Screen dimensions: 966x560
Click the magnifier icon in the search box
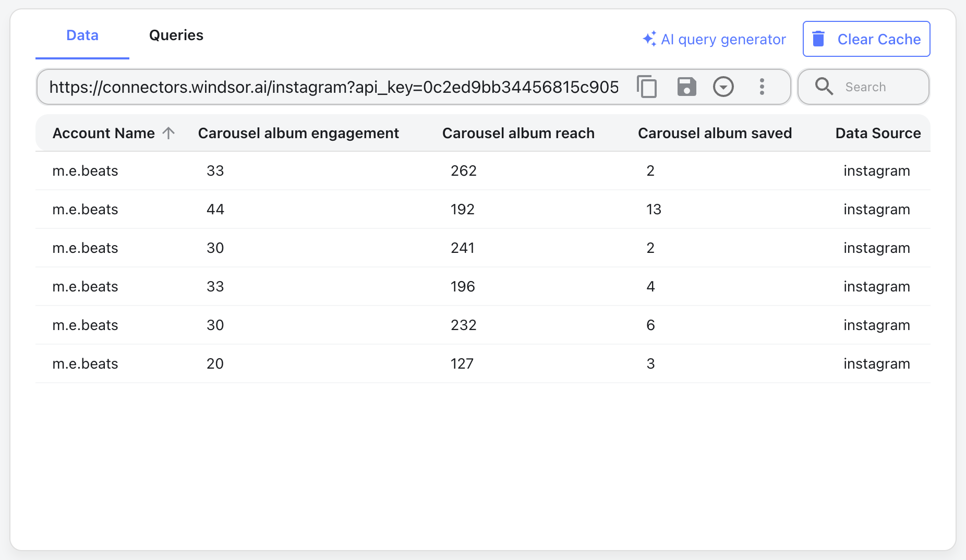click(x=824, y=87)
